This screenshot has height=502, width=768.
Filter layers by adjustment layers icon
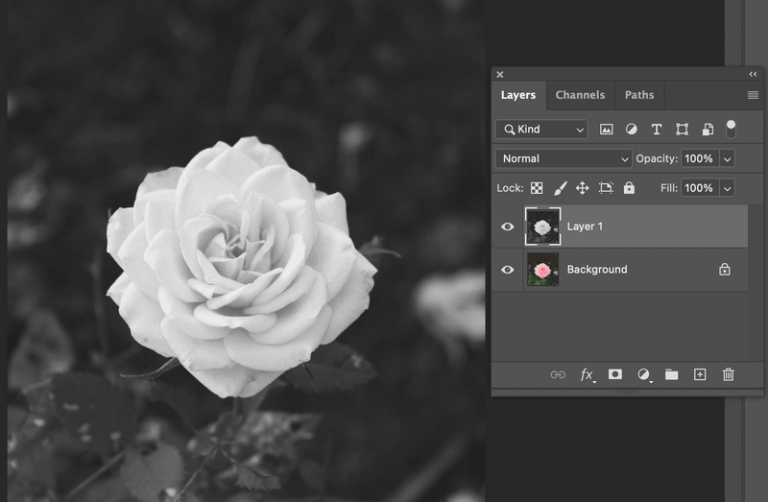pyautogui.click(x=631, y=129)
